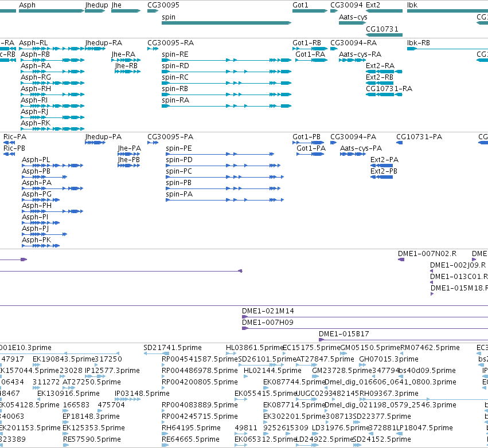
Task: Select the Asph-RB transcript label
Action: (x=35, y=54)
